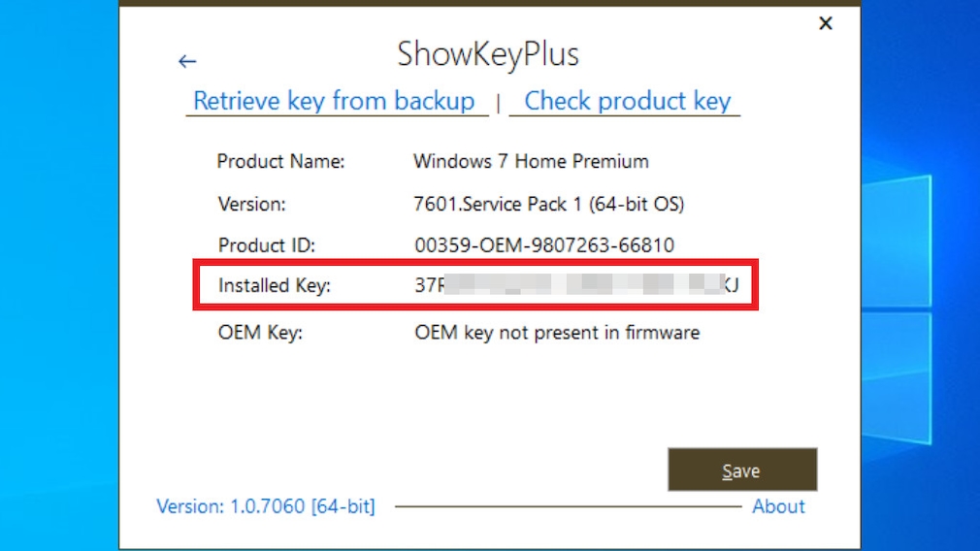
Task: Click the Version label
Action: [x=251, y=204]
